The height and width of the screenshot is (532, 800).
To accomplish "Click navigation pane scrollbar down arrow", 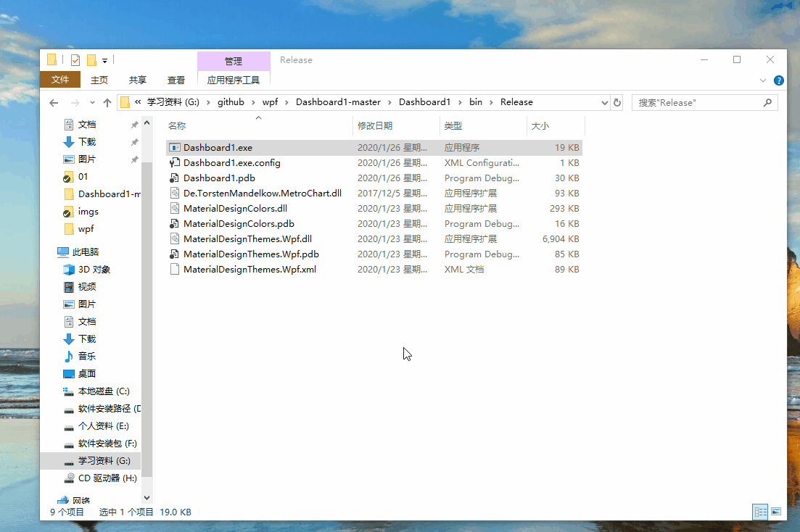I will (147, 498).
